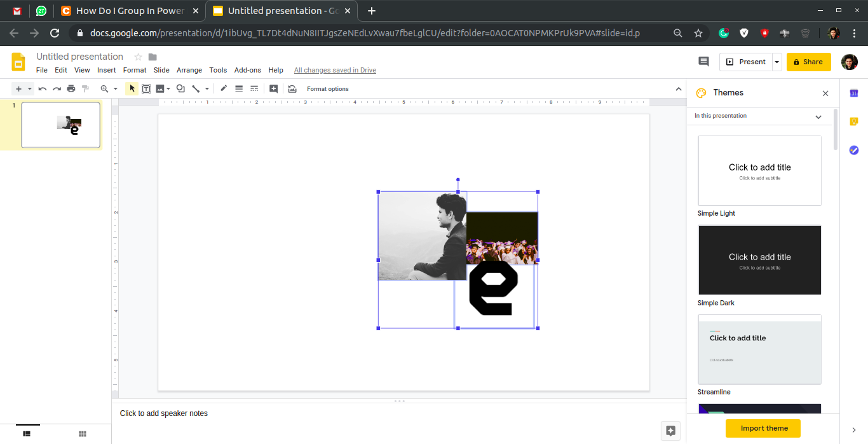Image resolution: width=868 pixels, height=444 pixels.
Task: Open the Tools menu
Action: (x=218, y=70)
